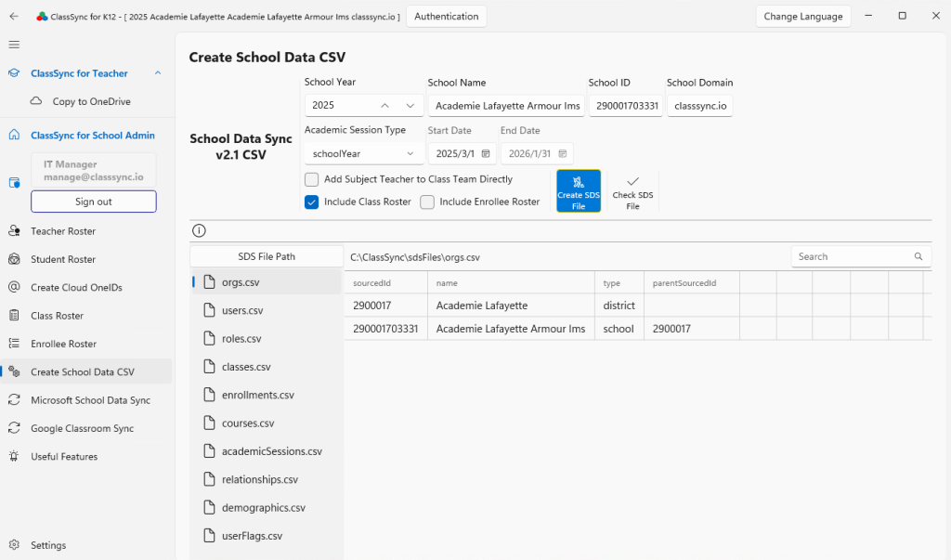This screenshot has width=951, height=560.
Task: Click the file icon next to users.csv
Action: (x=209, y=310)
